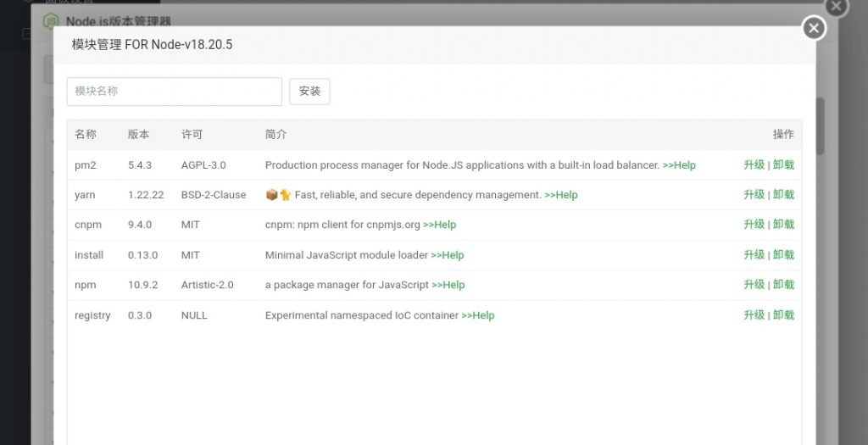The height and width of the screenshot is (445, 868).
Task: Open Help link for npm
Action: point(448,286)
